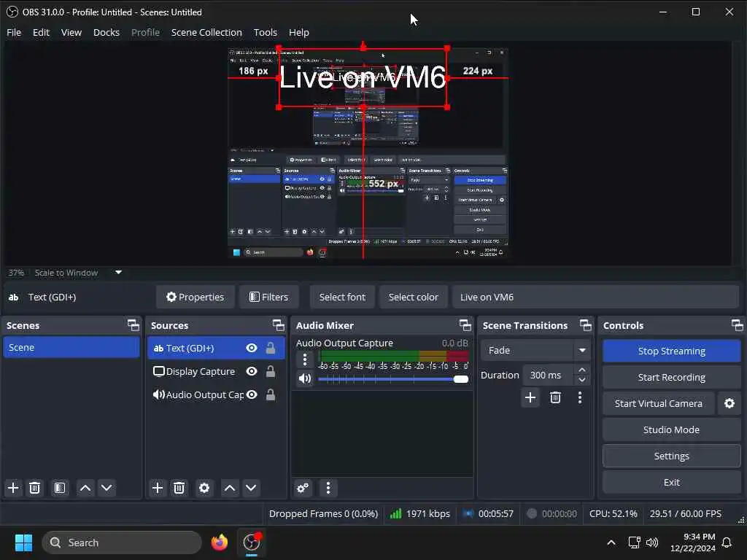Open the Help menu
This screenshot has height=560, width=747.
pyautogui.click(x=299, y=32)
